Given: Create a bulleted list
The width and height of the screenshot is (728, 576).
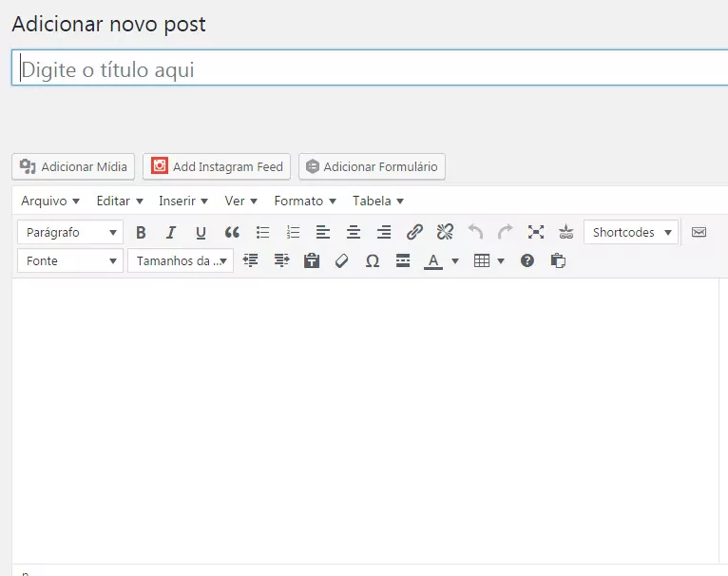Looking at the screenshot, I should [x=263, y=232].
